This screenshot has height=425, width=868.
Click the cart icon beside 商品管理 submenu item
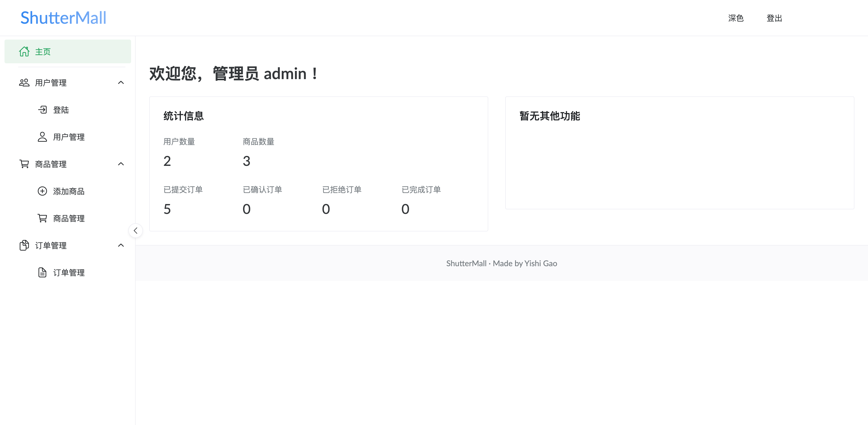[42, 218]
